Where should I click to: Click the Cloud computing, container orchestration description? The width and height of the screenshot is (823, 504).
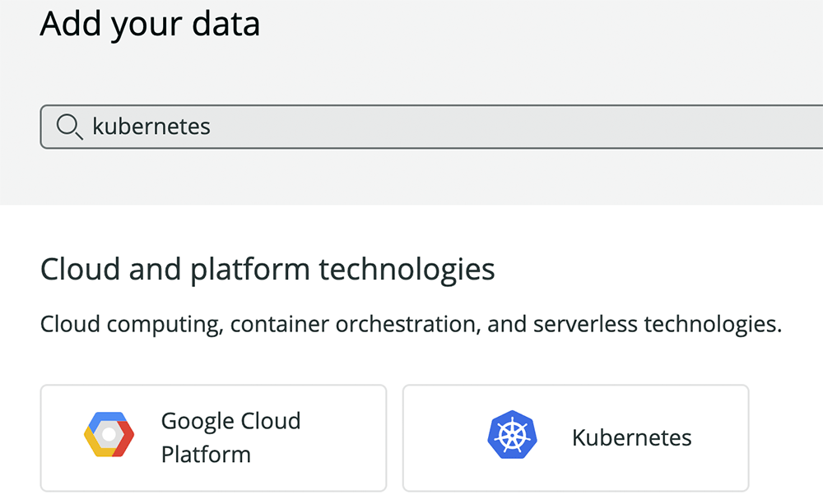point(411,325)
